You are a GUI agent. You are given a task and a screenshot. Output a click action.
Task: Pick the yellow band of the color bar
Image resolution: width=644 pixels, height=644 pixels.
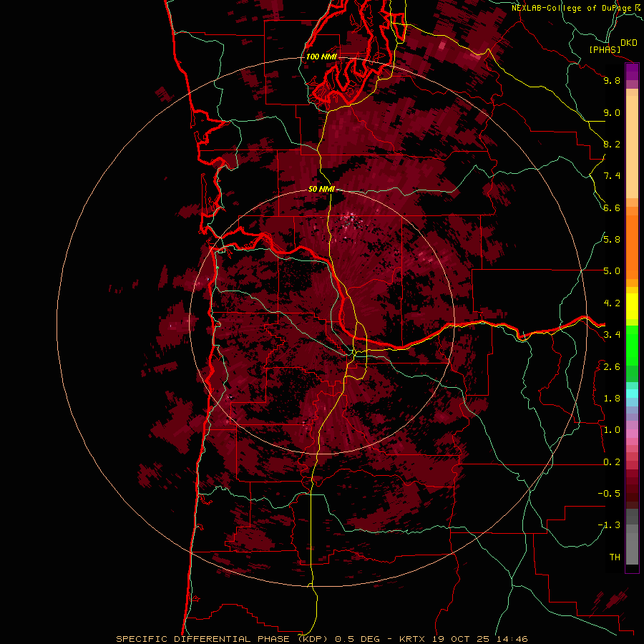(632, 306)
